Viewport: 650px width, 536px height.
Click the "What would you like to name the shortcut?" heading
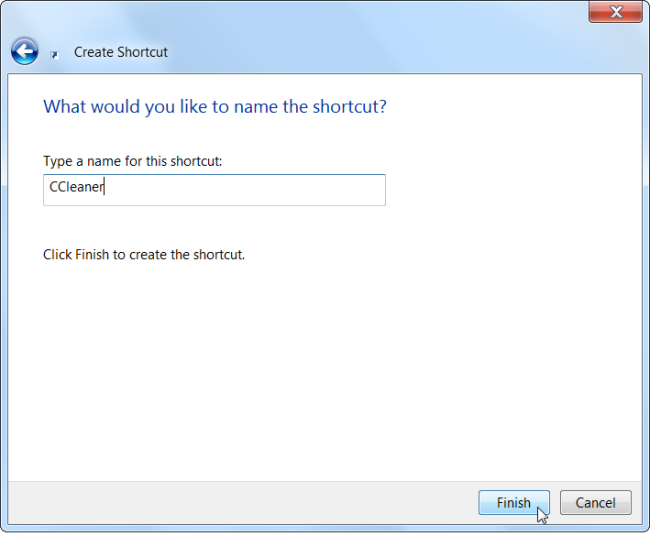coord(214,106)
